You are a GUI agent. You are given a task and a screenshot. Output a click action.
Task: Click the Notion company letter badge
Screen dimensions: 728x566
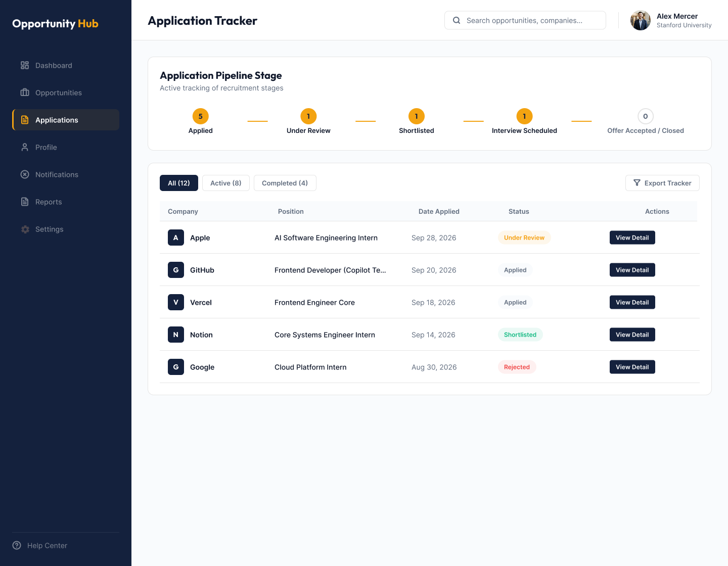tap(176, 335)
